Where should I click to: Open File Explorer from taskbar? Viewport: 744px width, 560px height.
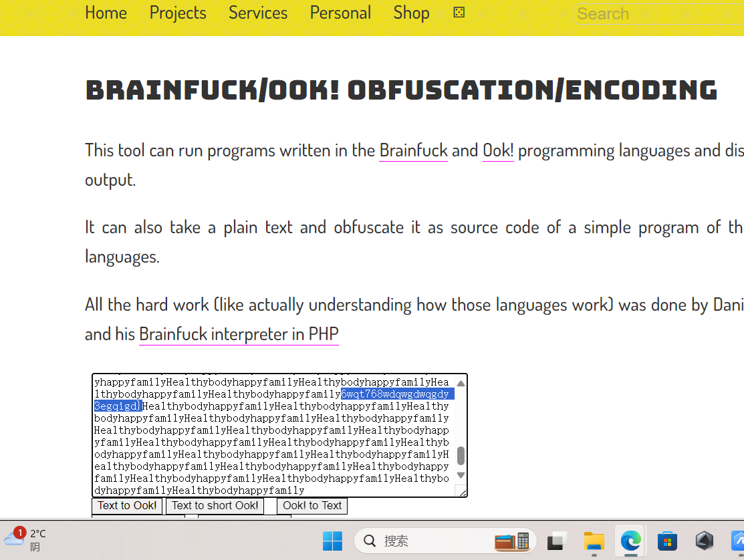point(594,541)
